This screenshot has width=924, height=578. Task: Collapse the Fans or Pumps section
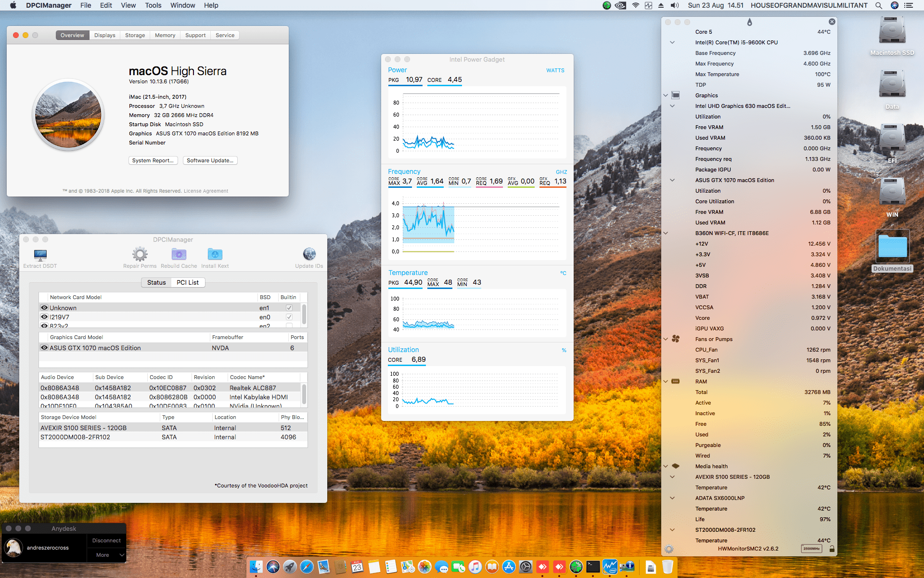(x=665, y=339)
